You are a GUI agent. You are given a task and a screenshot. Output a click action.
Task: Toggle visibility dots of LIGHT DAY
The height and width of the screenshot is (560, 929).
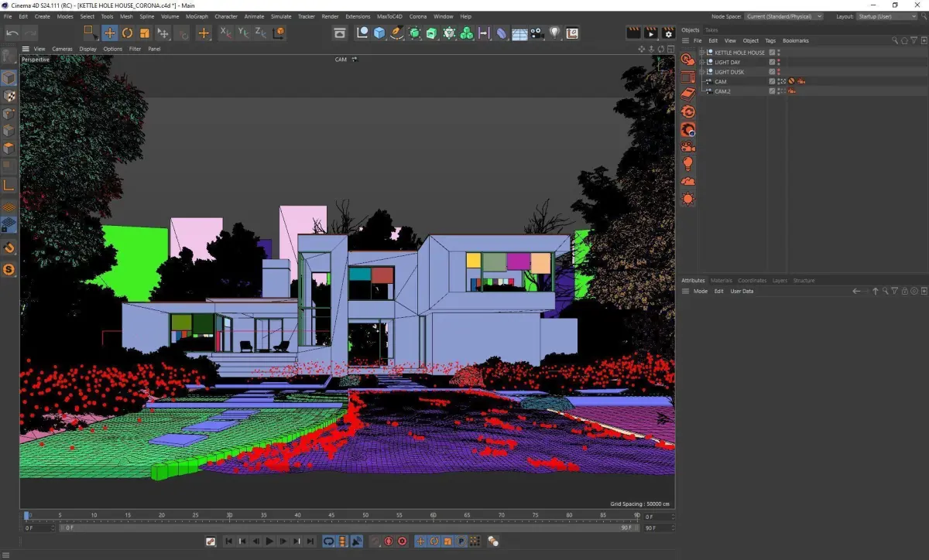point(779,62)
